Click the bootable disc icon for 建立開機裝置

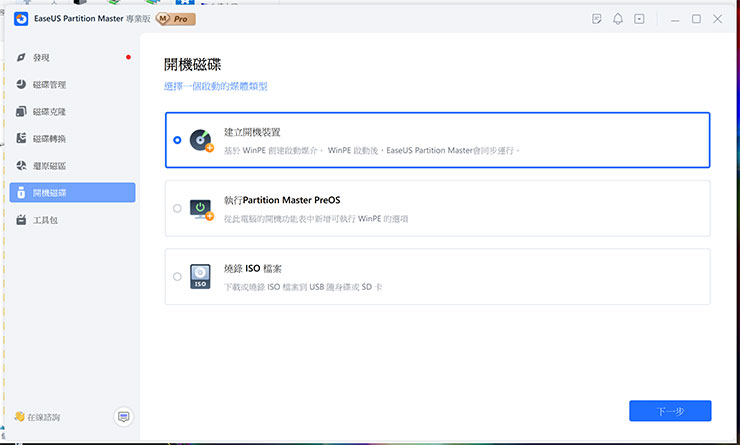(x=202, y=140)
